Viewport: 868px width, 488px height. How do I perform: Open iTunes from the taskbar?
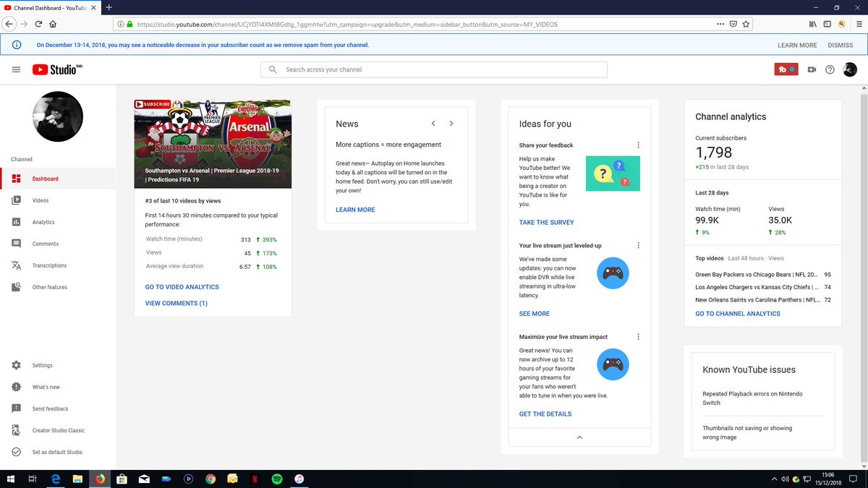click(x=299, y=479)
